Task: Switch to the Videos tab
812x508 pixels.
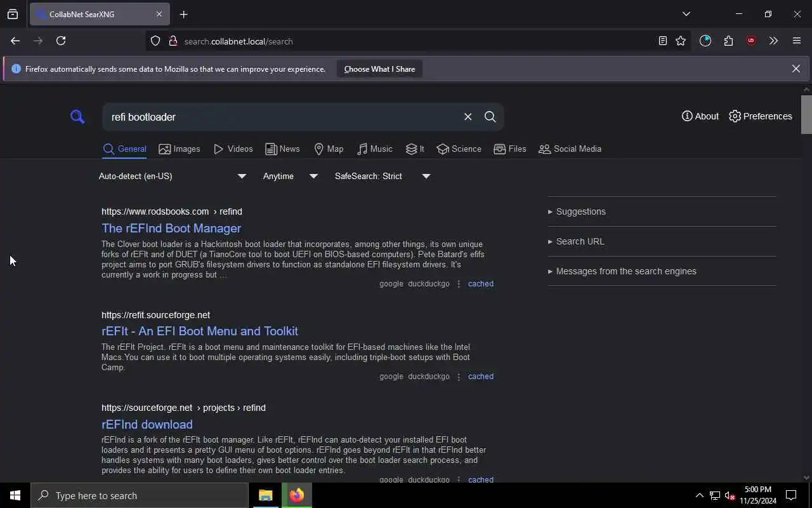Action: pos(233,149)
